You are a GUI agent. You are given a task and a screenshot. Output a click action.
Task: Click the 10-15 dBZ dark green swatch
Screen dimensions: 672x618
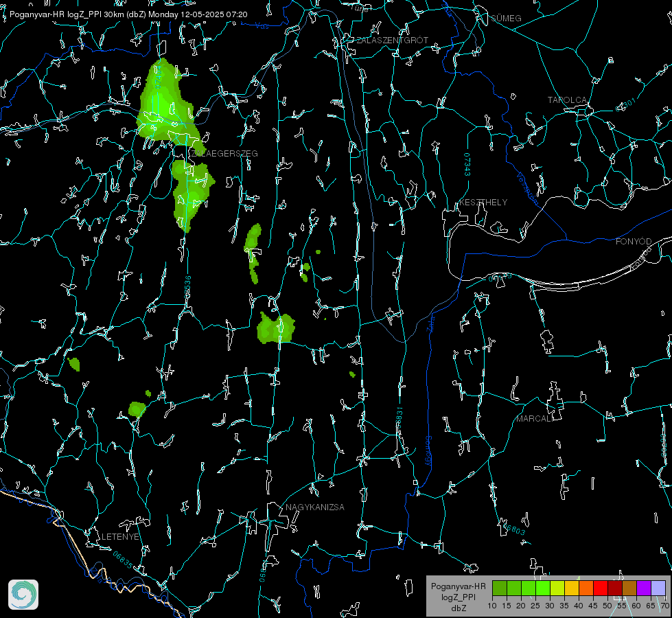(500, 588)
